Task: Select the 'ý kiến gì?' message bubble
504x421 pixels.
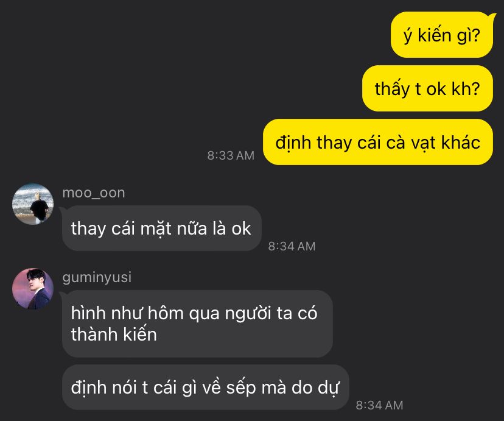Action: tap(442, 35)
